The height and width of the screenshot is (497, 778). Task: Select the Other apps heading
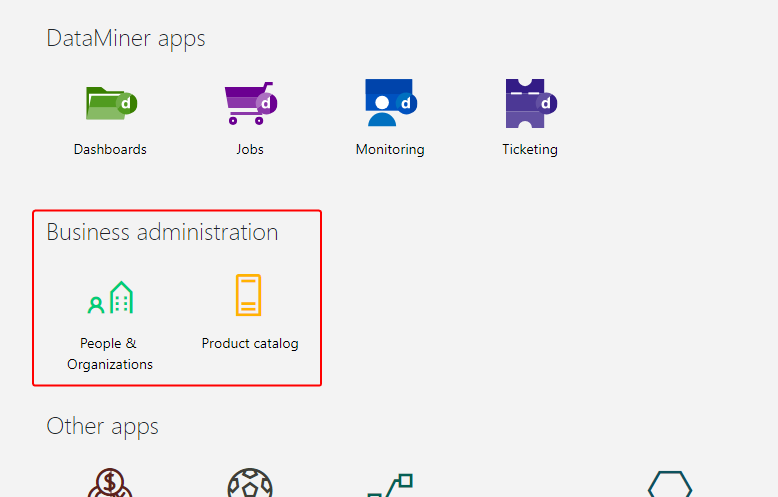pos(102,427)
